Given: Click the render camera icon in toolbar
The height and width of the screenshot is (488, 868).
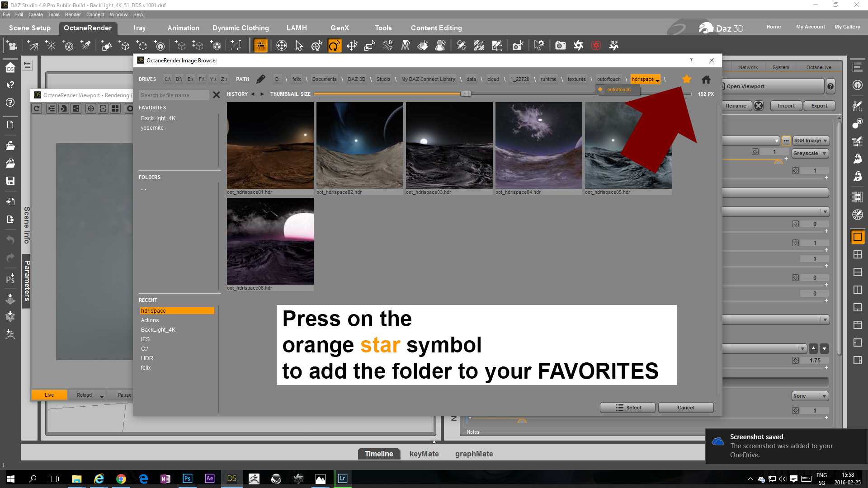Looking at the screenshot, I should 560,45.
